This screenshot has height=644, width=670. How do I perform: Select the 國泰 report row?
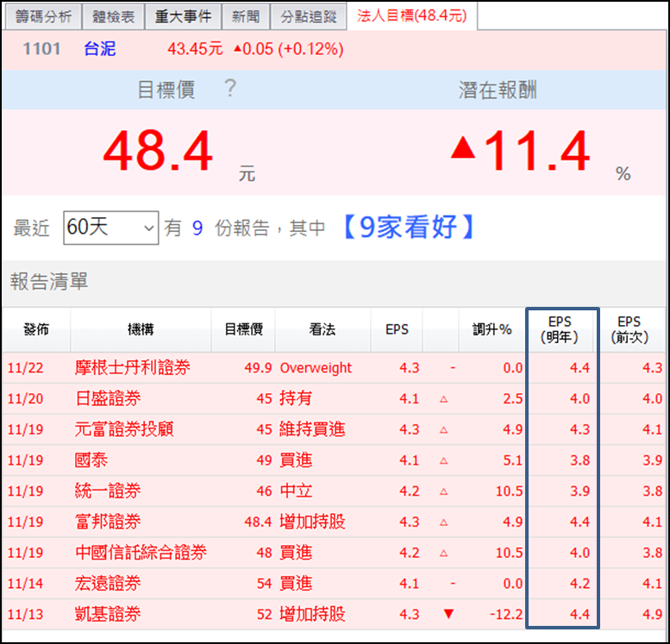click(334, 460)
